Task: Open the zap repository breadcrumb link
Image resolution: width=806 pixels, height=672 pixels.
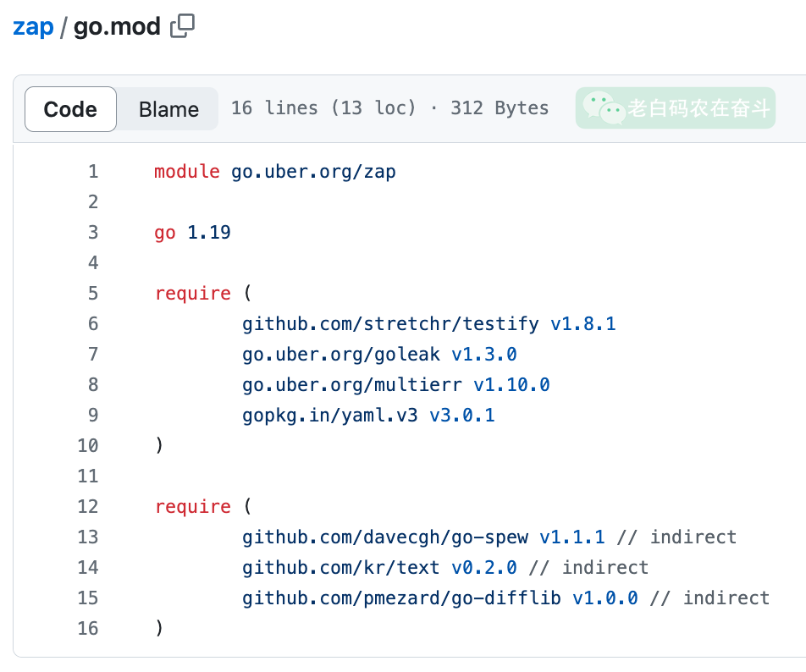Action: click(x=33, y=27)
